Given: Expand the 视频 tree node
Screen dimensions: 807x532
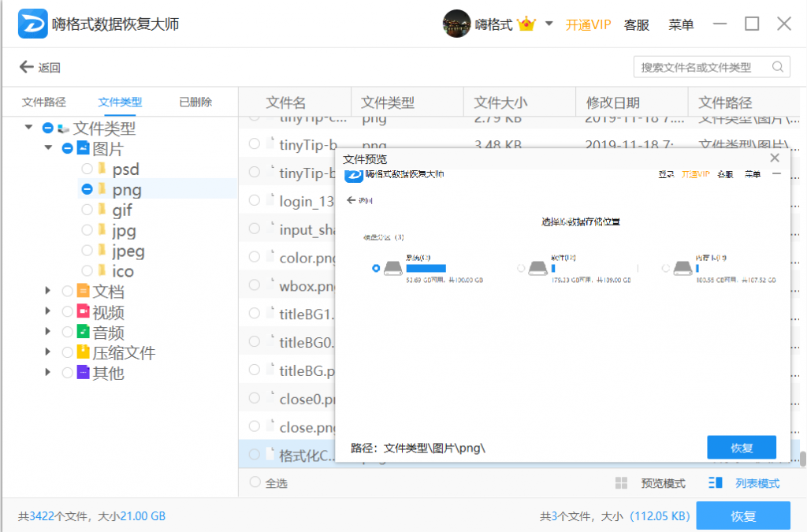Looking at the screenshot, I should pyautogui.click(x=48, y=311).
